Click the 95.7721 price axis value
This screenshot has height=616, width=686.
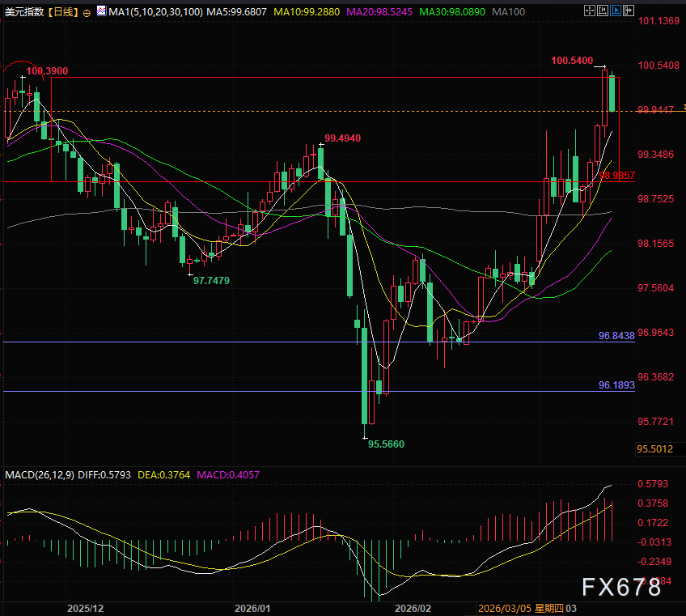click(x=656, y=422)
